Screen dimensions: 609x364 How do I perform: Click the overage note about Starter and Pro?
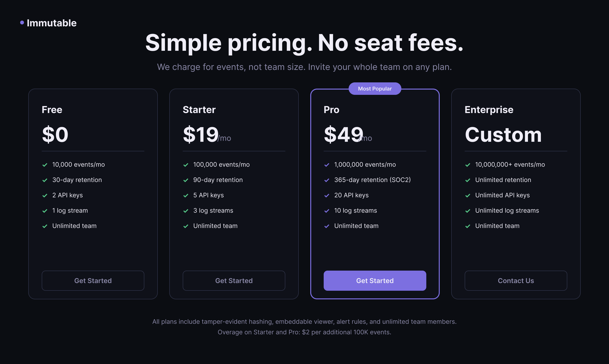point(304,332)
